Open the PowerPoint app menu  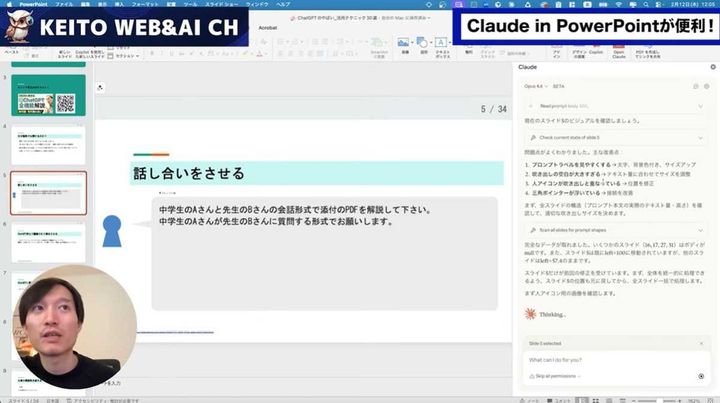pyautogui.click(x=33, y=4)
